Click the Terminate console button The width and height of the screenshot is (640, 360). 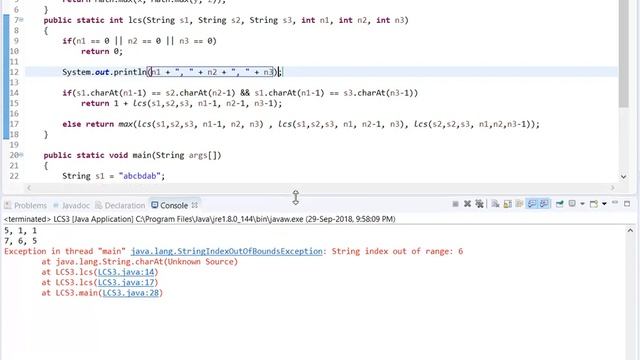click(456, 204)
